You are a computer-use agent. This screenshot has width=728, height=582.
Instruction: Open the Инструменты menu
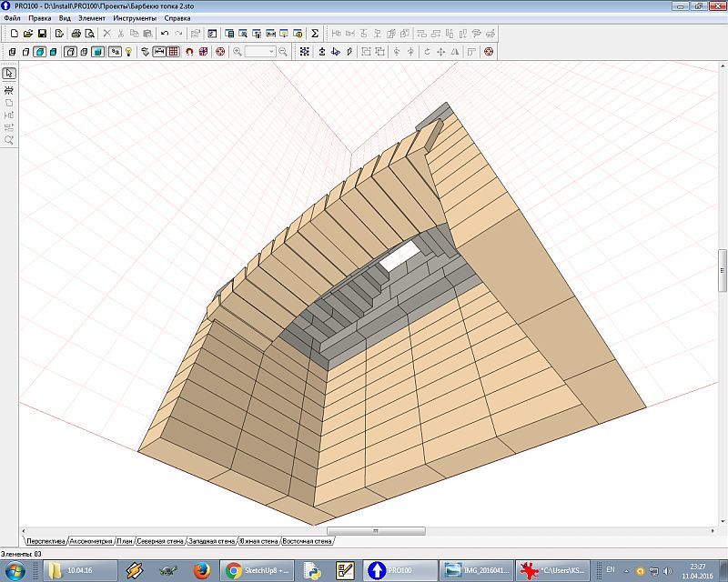pyautogui.click(x=135, y=18)
